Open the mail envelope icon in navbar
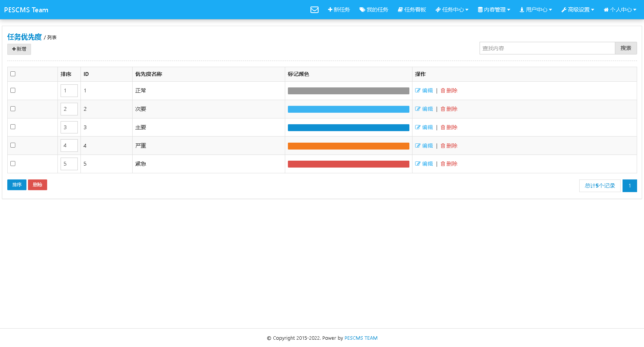Image resolution: width=644 pixels, height=347 pixels. pyautogui.click(x=314, y=10)
